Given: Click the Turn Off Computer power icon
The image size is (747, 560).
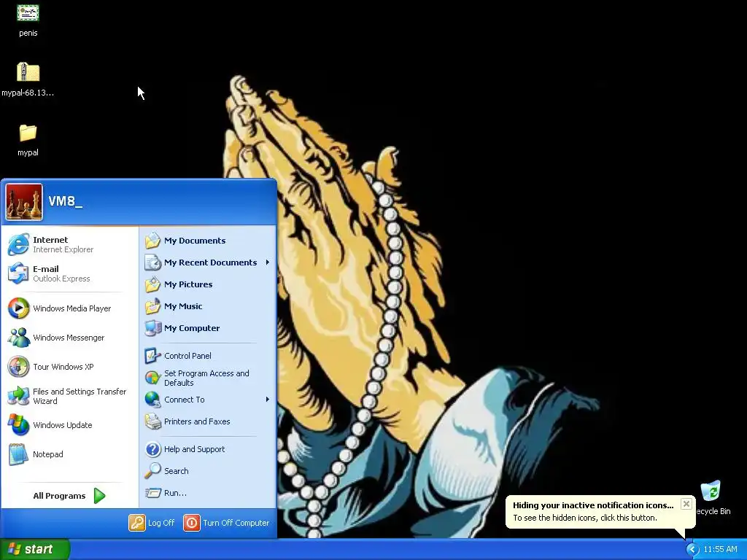Looking at the screenshot, I should tap(192, 523).
